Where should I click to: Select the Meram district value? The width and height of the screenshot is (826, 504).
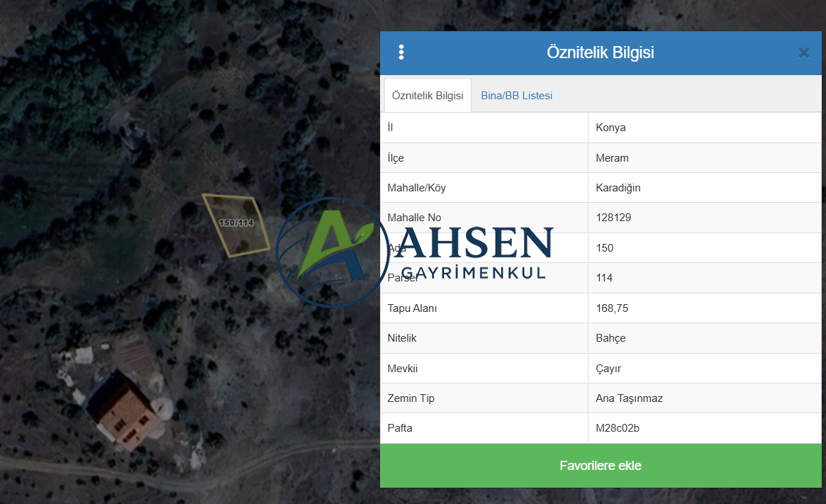[612, 158]
